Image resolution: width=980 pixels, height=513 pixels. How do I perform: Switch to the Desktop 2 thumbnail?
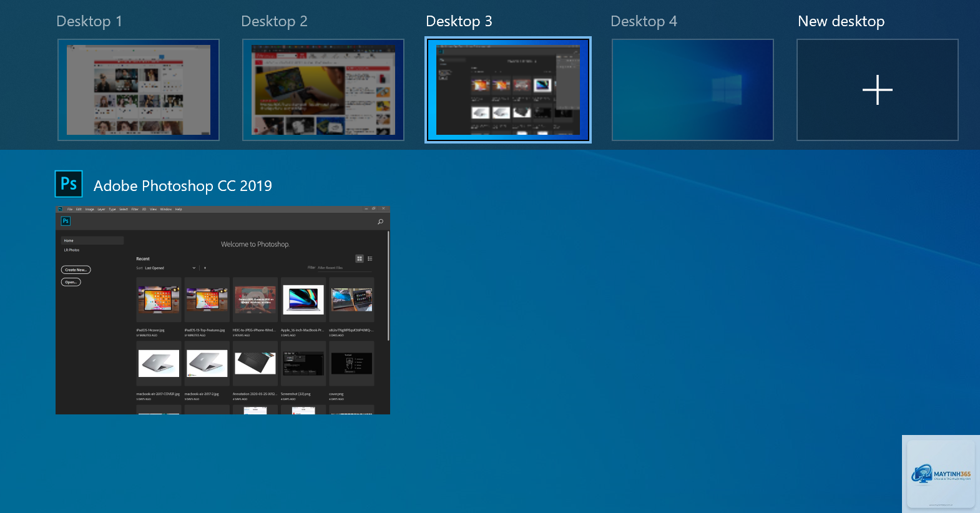pyautogui.click(x=323, y=90)
